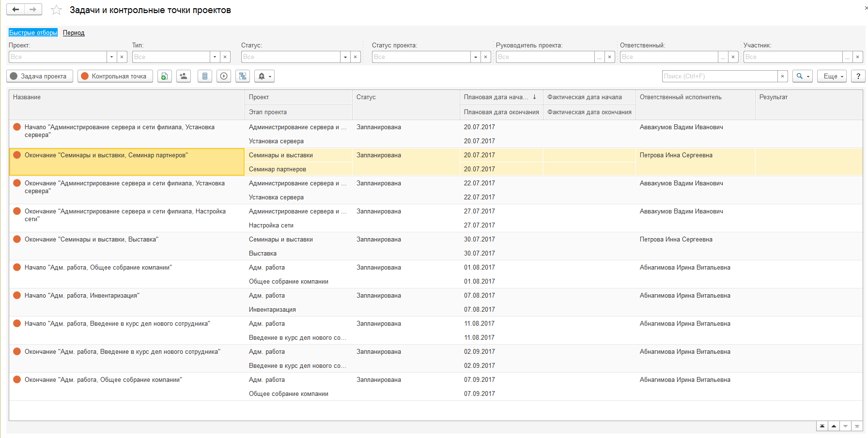Screen dimensions: 868x438
Task: Clear the Статус filter field
Action: click(356, 57)
